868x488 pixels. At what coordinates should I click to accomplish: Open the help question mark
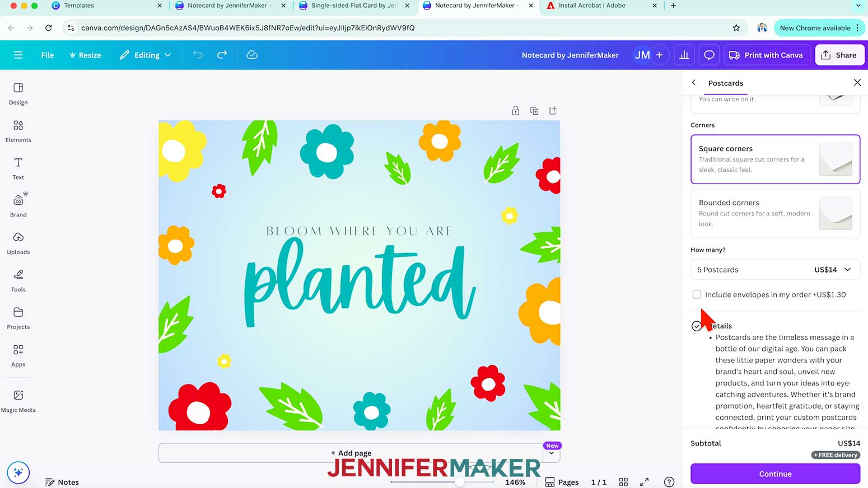(669, 482)
